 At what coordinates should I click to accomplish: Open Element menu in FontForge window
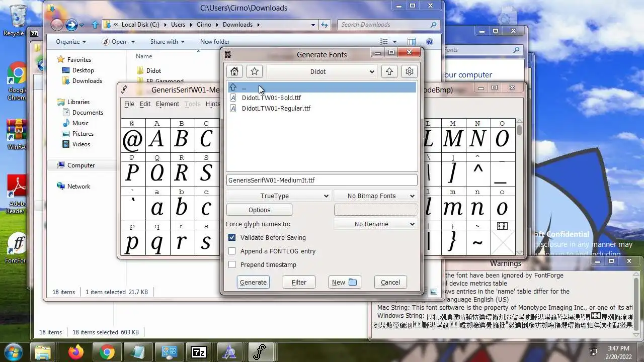tap(168, 104)
